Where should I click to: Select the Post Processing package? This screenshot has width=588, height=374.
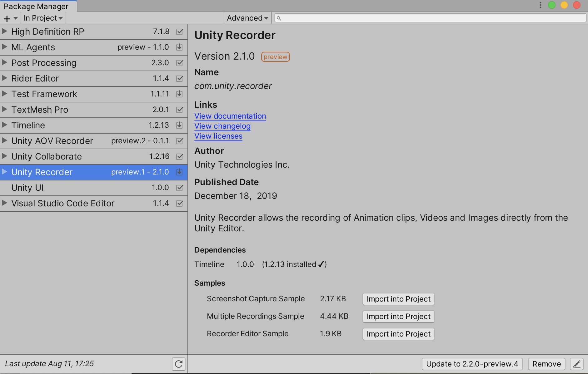(94, 63)
